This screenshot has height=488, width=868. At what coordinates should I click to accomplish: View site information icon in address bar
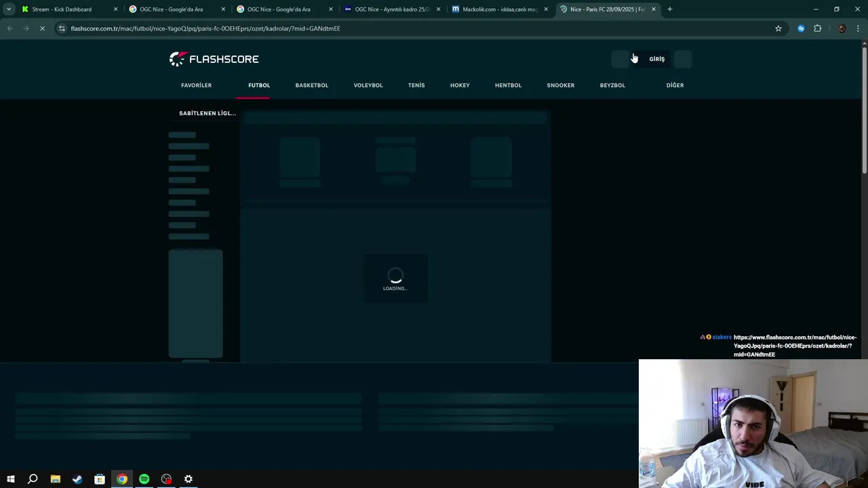(62, 28)
